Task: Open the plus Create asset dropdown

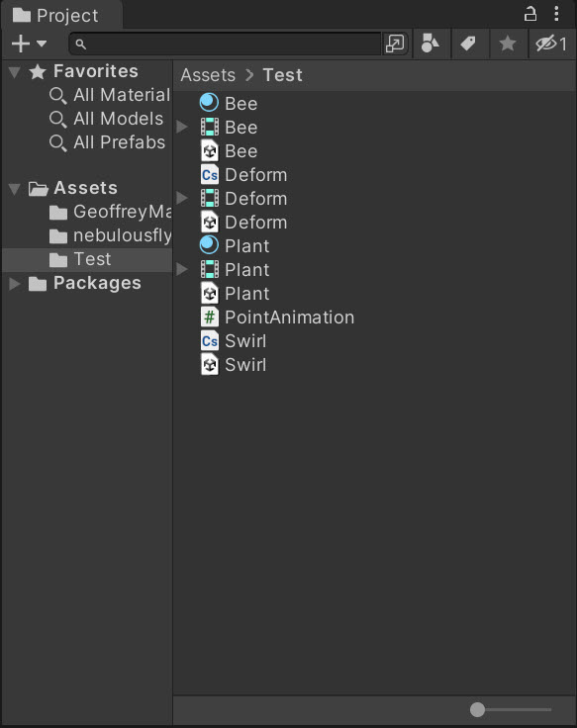Action: coord(29,44)
